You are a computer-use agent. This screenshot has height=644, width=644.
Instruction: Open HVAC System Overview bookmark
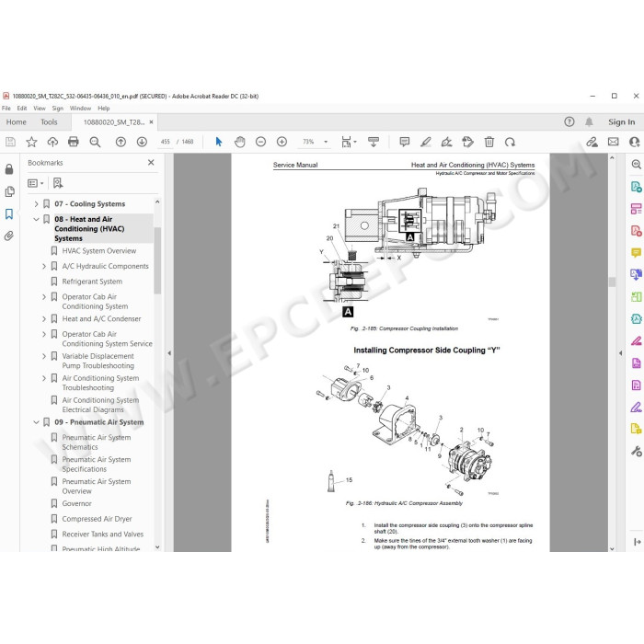click(x=99, y=251)
